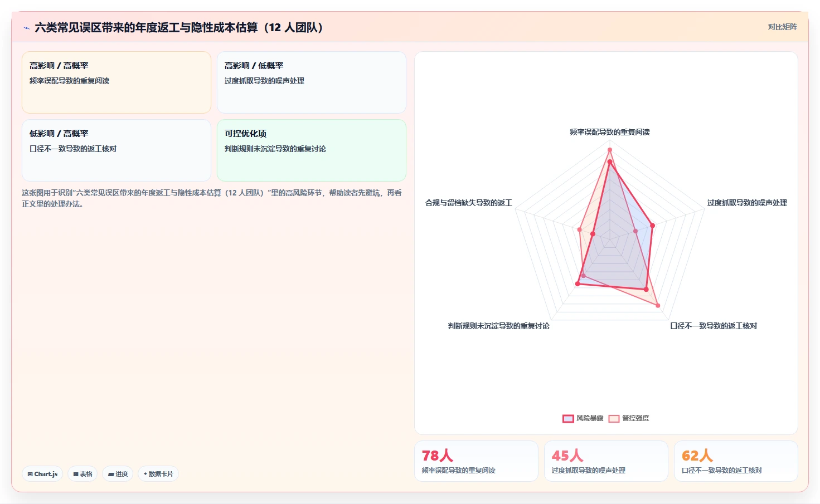This screenshot has height=504, width=820.
Task: Click the 表格 tag chip
Action: coord(83,474)
